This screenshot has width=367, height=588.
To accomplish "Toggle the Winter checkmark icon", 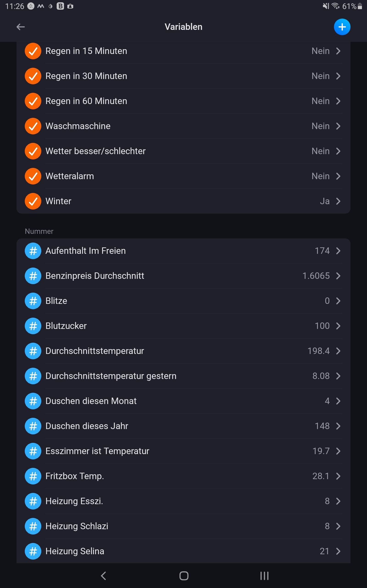I will click(33, 201).
